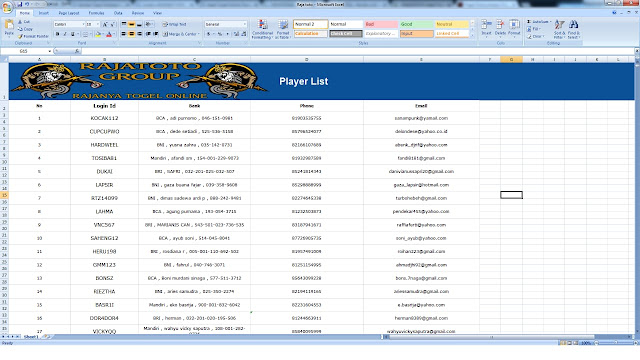Click Save in Quick Access Toolbar
Image resolution: width=640 pixels, height=360 pixels.
(20, 4)
